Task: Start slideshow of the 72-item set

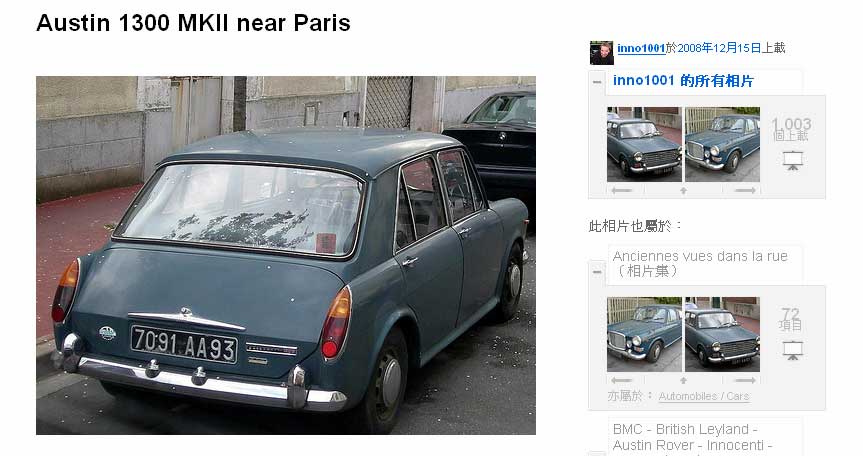Action: point(793,350)
